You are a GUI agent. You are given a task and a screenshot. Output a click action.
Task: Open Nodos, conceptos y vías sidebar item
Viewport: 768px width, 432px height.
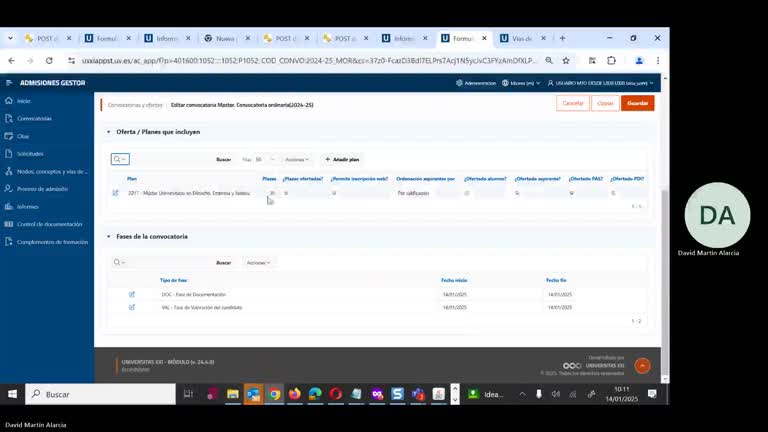tap(52, 171)
